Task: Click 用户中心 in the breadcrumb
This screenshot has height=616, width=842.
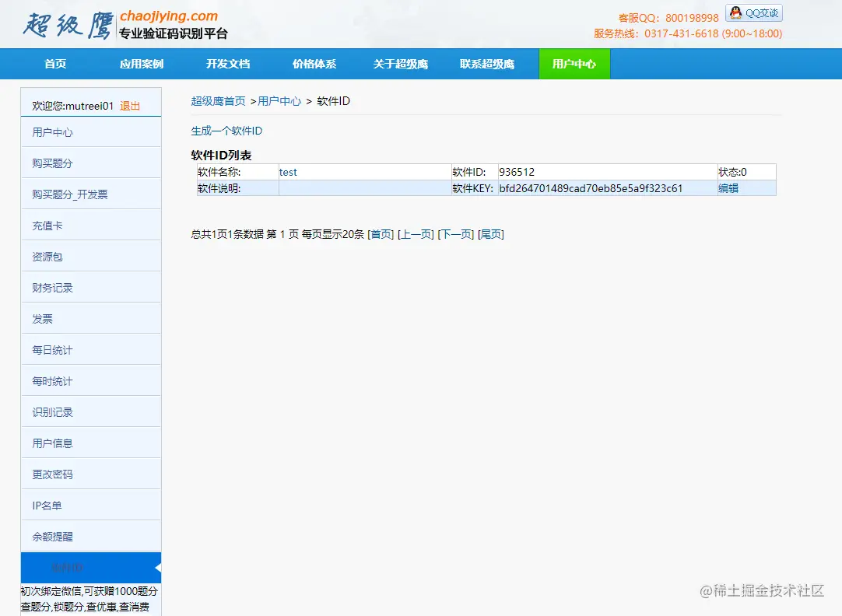Action: [279, 101]
